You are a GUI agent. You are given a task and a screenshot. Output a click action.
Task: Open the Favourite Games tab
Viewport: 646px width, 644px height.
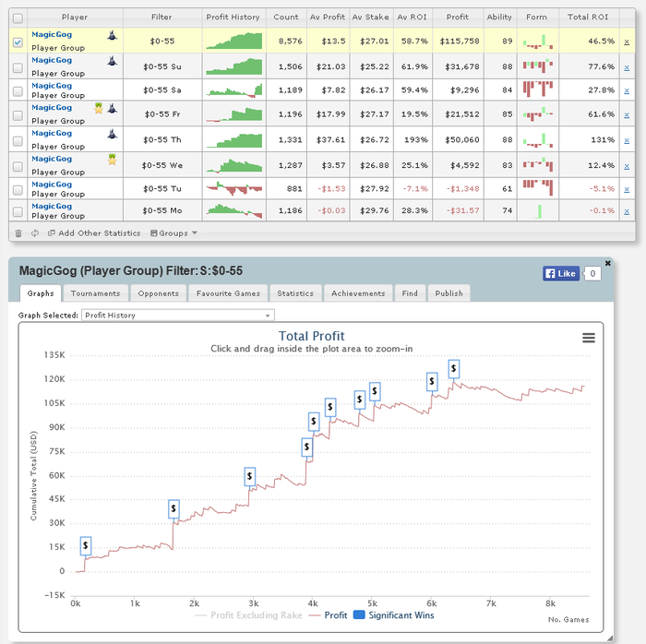pos(228,293)
